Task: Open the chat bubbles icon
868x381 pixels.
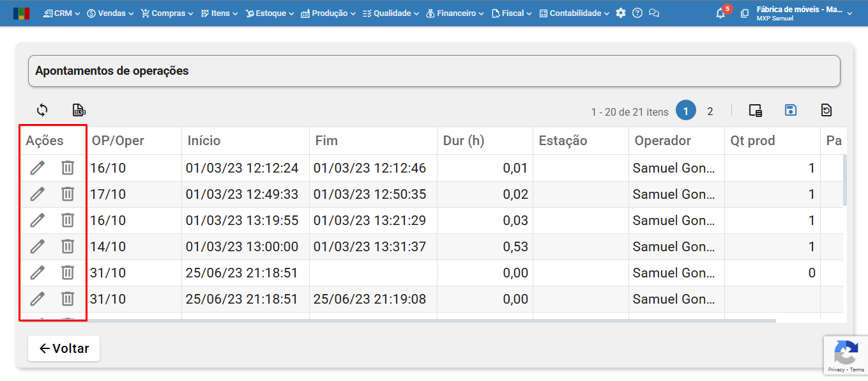Action: [x=653, y=13]
